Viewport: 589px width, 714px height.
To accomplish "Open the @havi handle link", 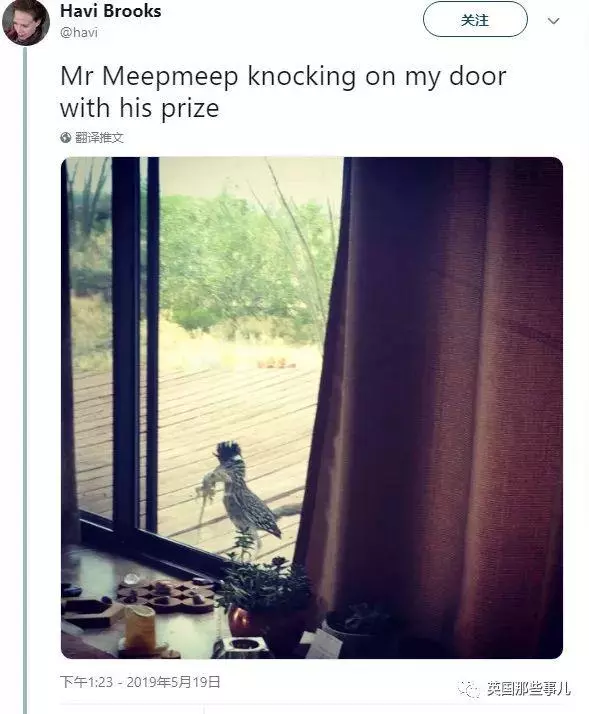I will coord(79,32).
